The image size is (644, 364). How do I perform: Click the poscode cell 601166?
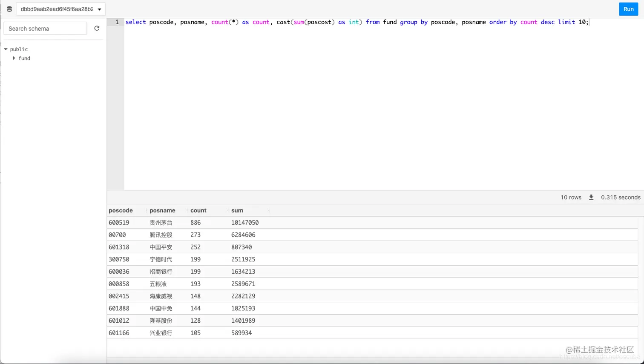(x=119, y=333)
